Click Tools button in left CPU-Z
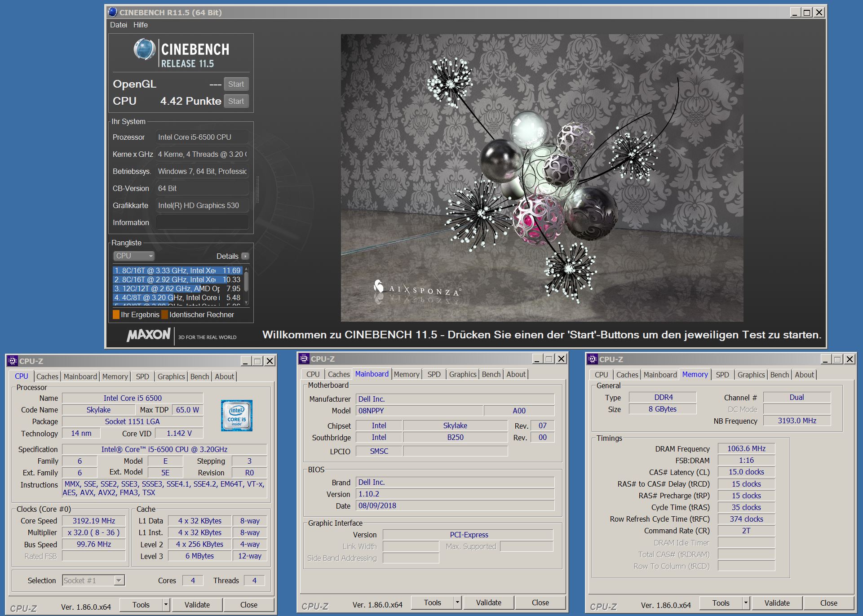 click(141, 605)
